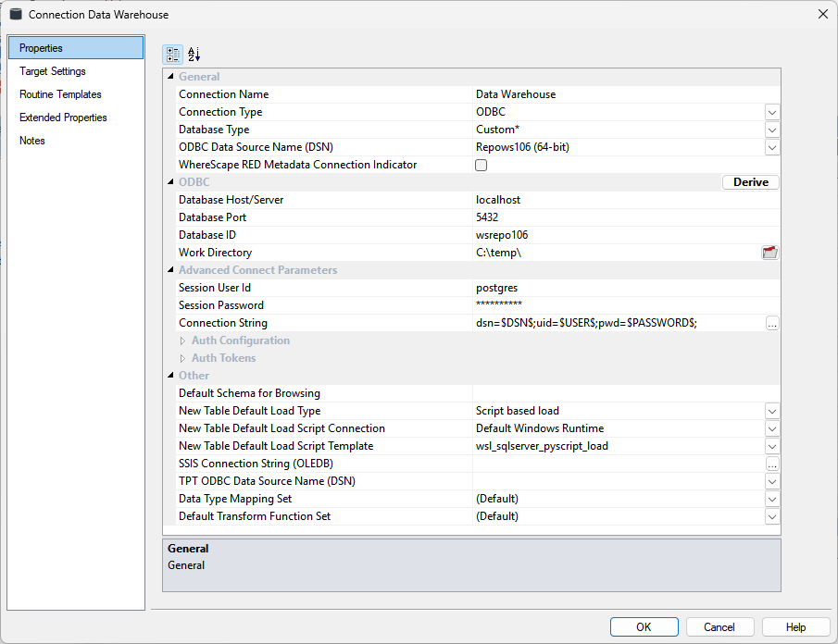Open the Routine Templates page
This screenshot has width=838, height=644.
tap(60, 94)
